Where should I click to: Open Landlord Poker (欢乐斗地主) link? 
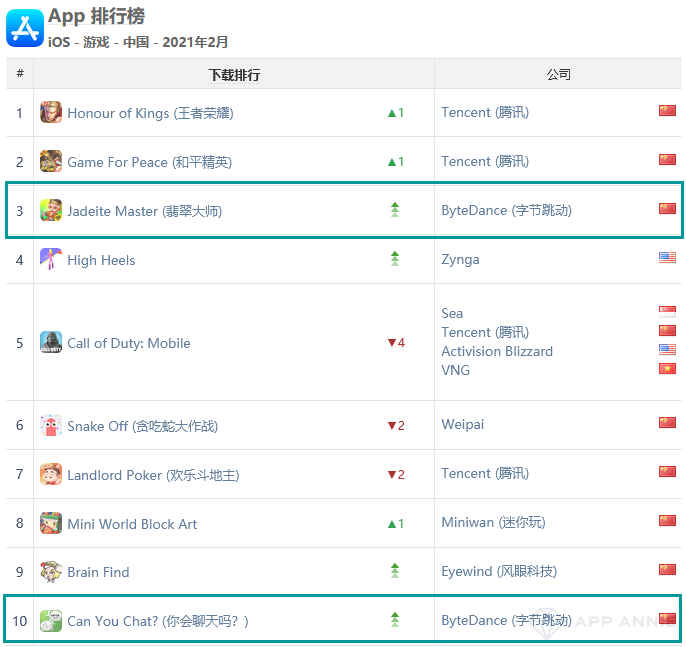coord(154,475)
